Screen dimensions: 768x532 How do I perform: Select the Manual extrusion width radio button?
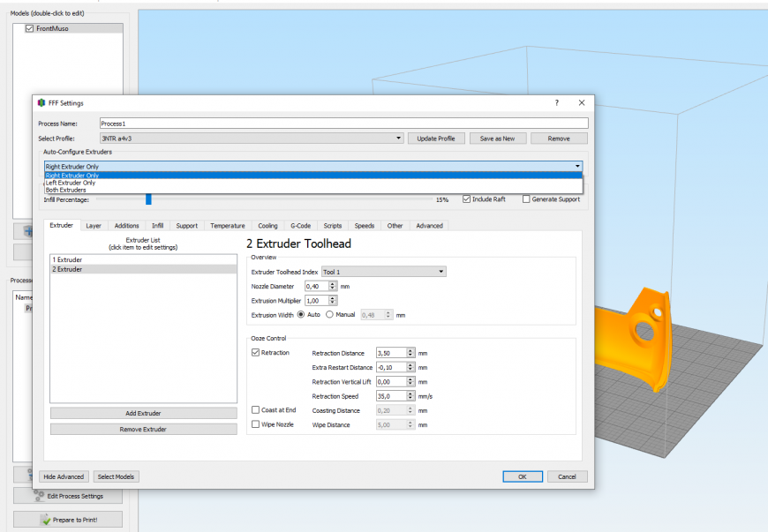[x=329, y=314]
